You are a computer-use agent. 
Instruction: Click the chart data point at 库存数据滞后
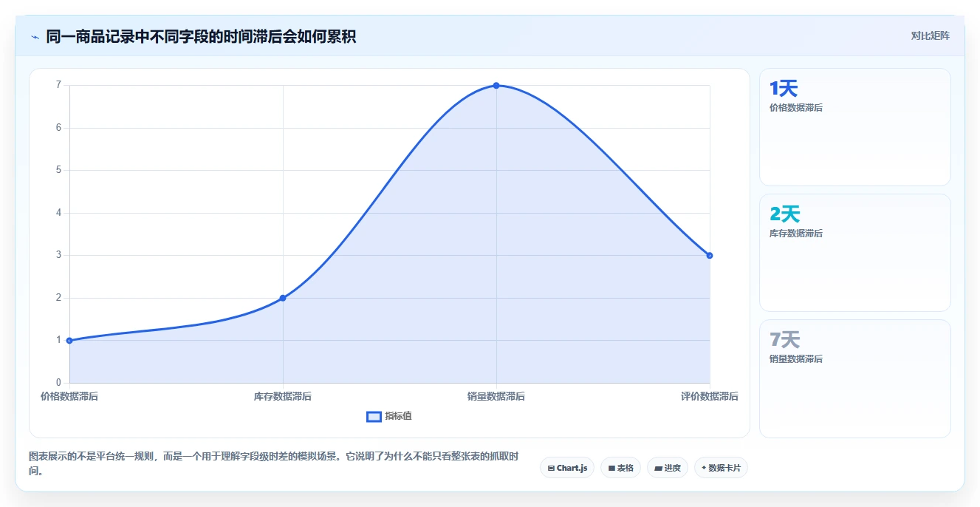283,298
